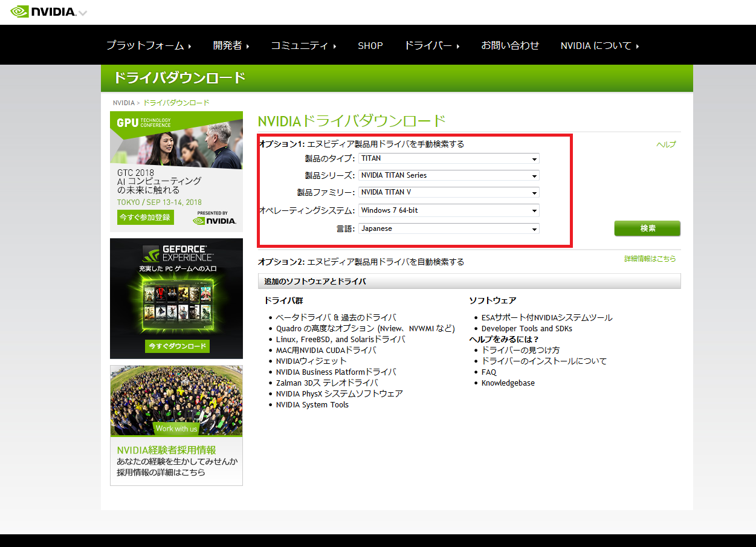Open the FAQ link
756x547 pixels.
[489, 372]
